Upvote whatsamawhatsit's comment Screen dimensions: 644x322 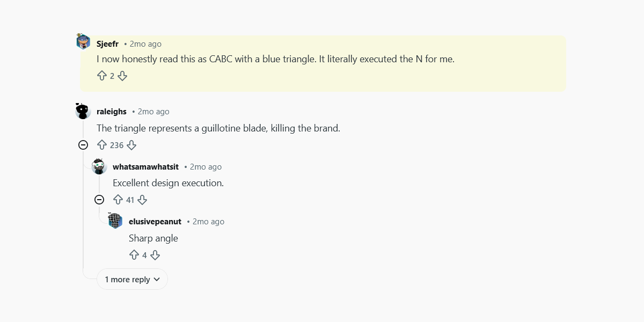(x=118, y=200)
